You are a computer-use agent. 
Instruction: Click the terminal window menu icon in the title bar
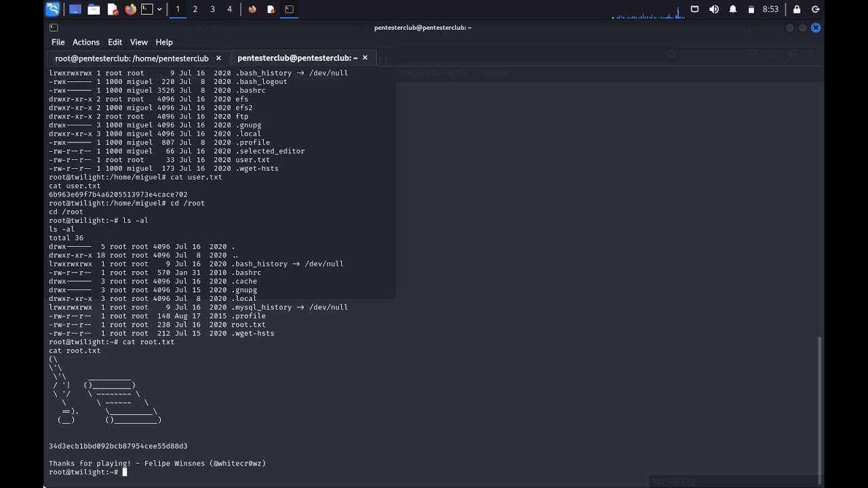tap(54, 28)
